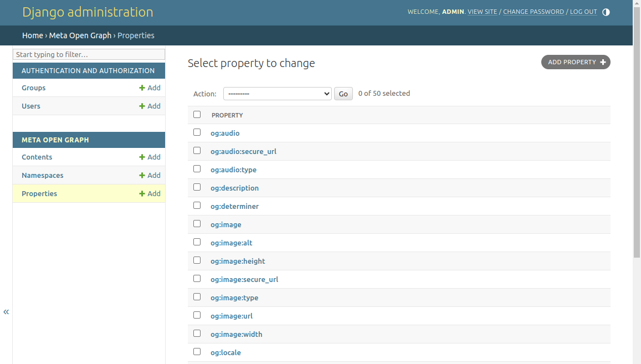Image resolution: width=641 pixels, height=364 pixels.
Task: Open the og:image:secure_url property
Action: pos(244,279)
